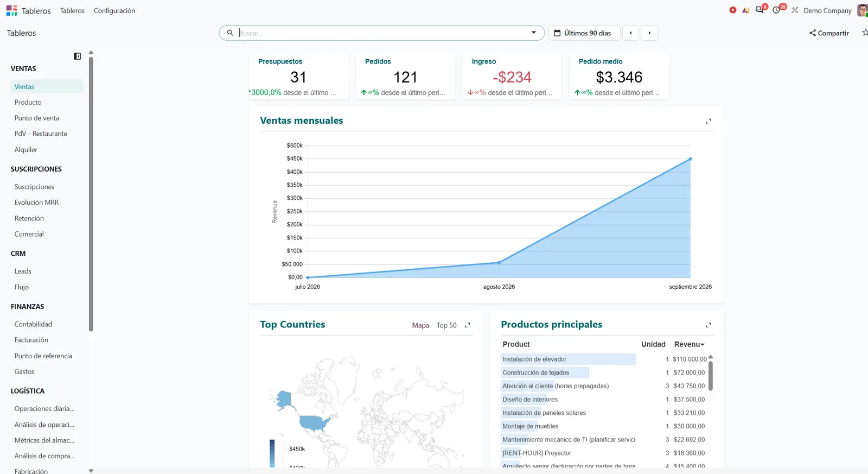Open search options dropdown arrow
This screenshot has width=868, height=474.
(x=534, y=33)
